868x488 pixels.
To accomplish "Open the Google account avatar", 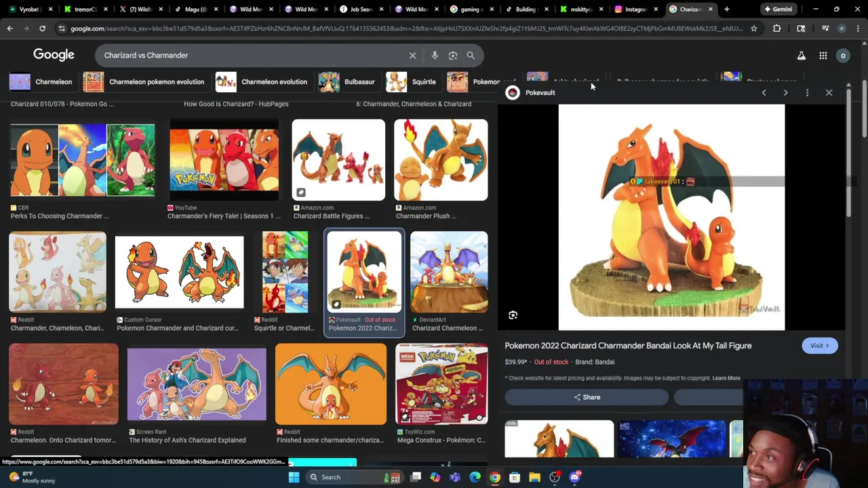I will [x=843, y=56].
